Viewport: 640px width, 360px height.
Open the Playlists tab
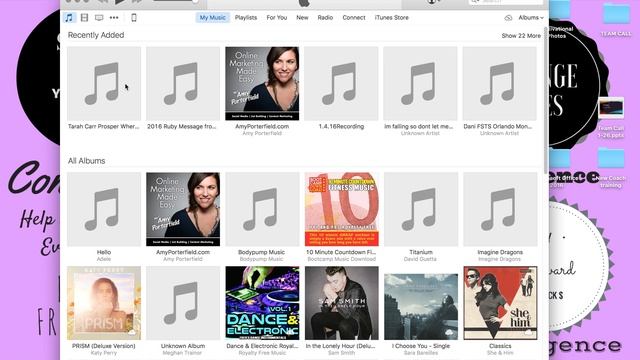(246, 18)
